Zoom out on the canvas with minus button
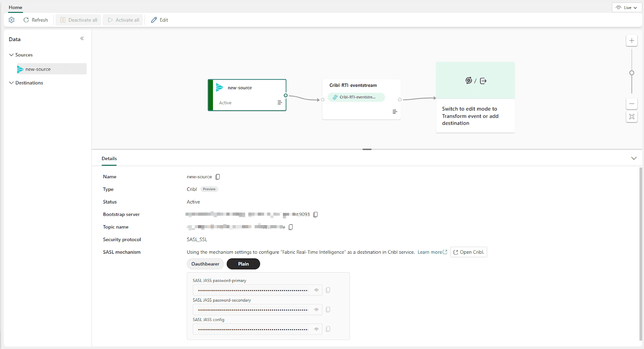The image size is (644, 349). [x=632, y=104]
